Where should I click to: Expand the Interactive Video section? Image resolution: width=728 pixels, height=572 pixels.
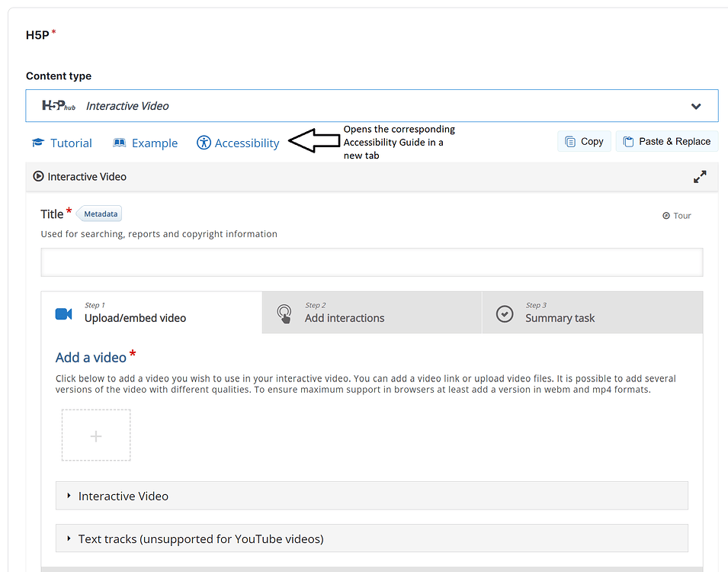coord(122,496)
